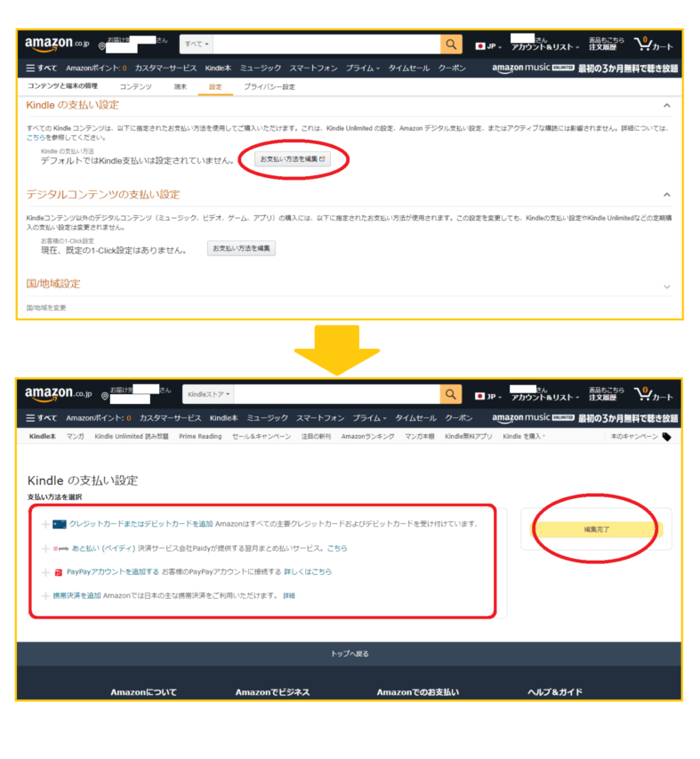Click ヘルプ&ガイド footer heading
The width and height of the screenshot is (700, 759).
tap(555, 692)
